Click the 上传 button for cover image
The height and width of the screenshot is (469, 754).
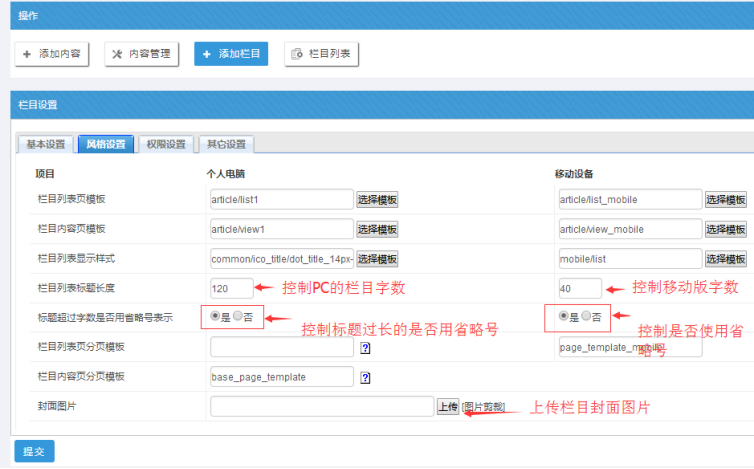[448, 407]
